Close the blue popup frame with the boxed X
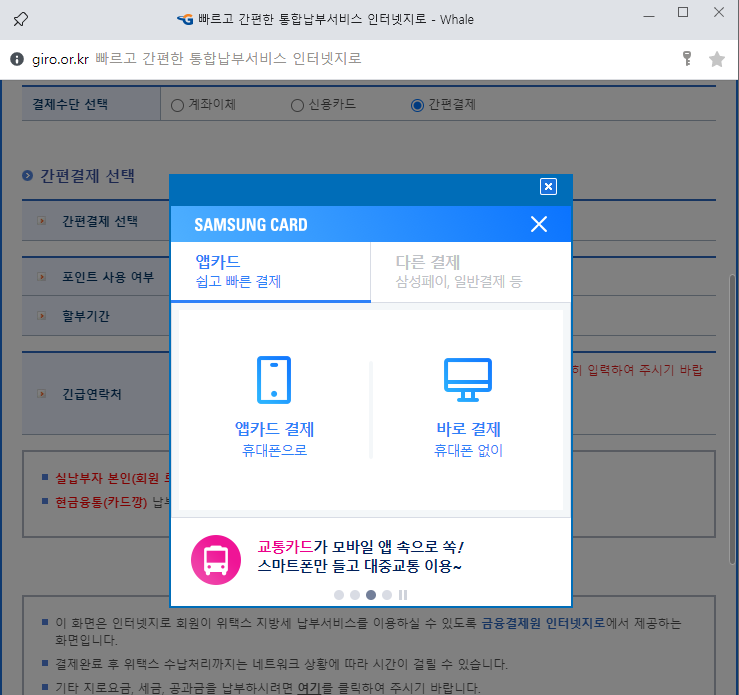This screenshot has height=695, width=739. coord(548,187)
